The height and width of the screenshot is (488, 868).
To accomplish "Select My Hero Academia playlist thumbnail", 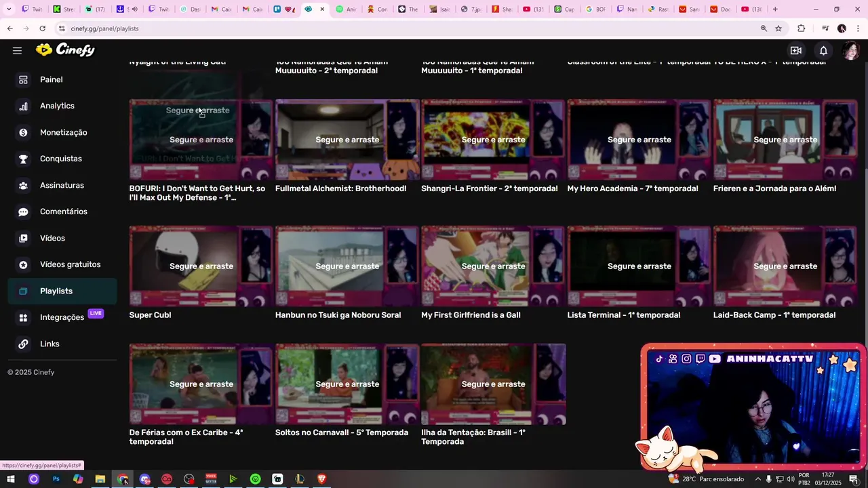I will click(639, 140).
